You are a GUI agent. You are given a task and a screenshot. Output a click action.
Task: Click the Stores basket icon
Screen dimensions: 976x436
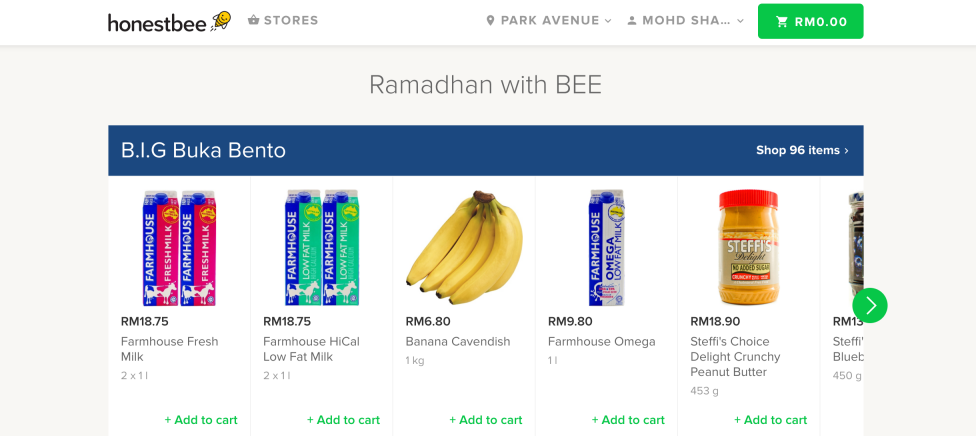(x=253, y=20)
